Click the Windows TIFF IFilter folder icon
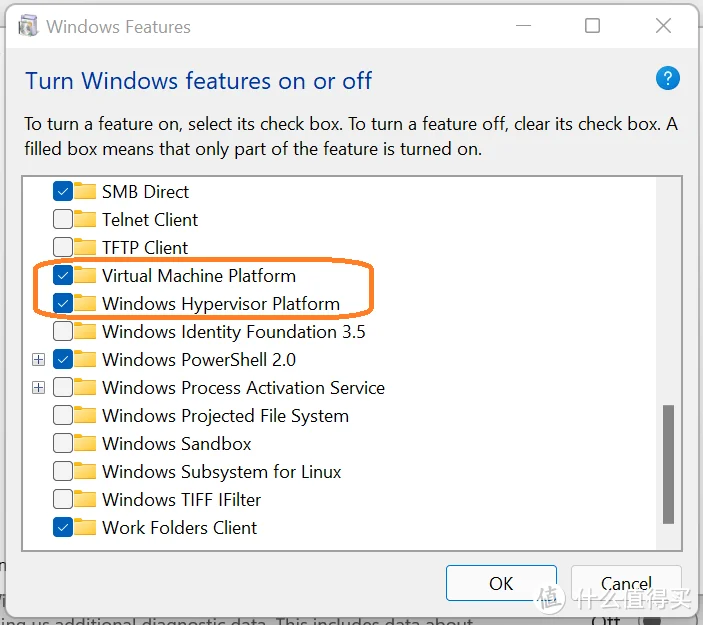Image resolution: width=703 pixels, height=625 pixels. click(x=85, y=499)
